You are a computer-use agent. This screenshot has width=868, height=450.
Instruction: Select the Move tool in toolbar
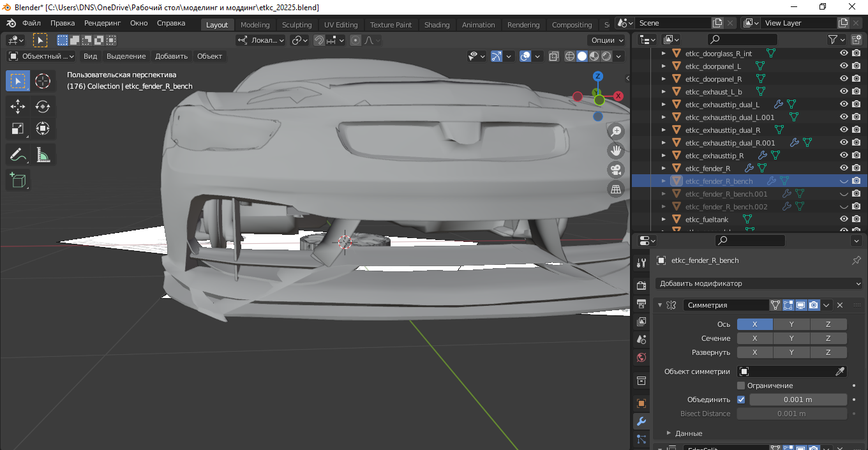[x=18, y=107]
